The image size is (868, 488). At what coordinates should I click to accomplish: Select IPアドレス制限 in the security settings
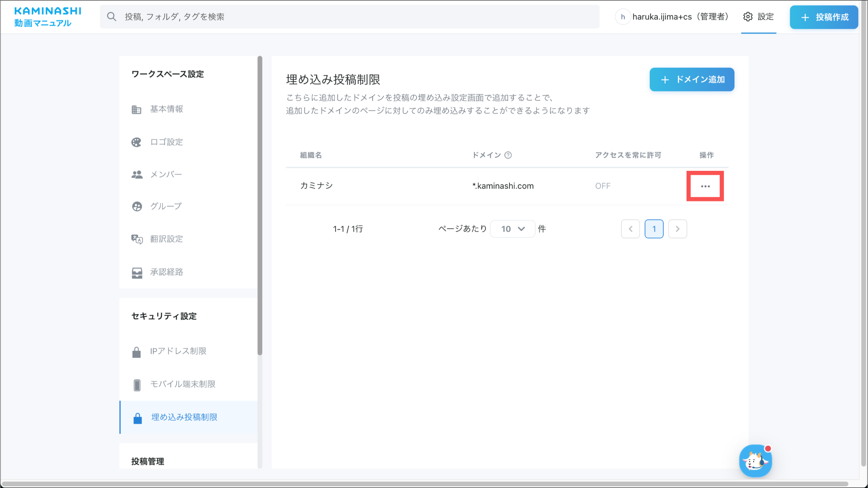pyautogui.click(x=178, y=351)
